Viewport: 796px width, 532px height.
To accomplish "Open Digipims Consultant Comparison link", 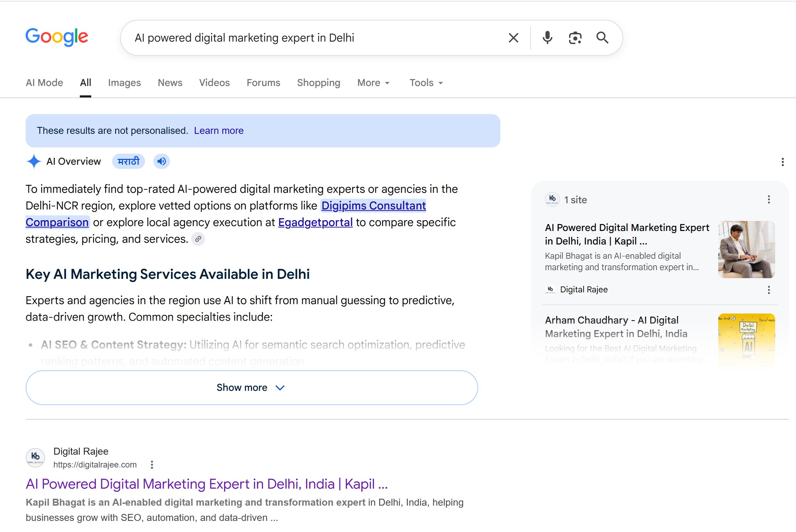I will coord(373,206).
